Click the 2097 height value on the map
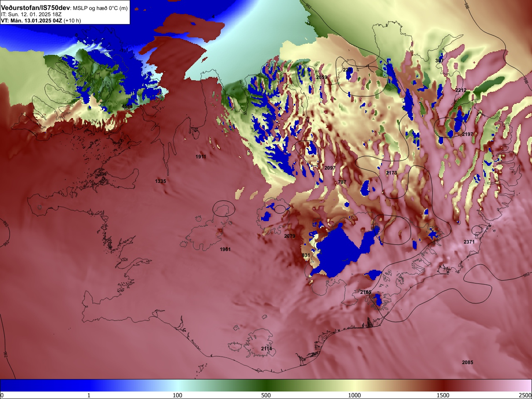Viewport: 532px width, 399px height. point(330,168)
